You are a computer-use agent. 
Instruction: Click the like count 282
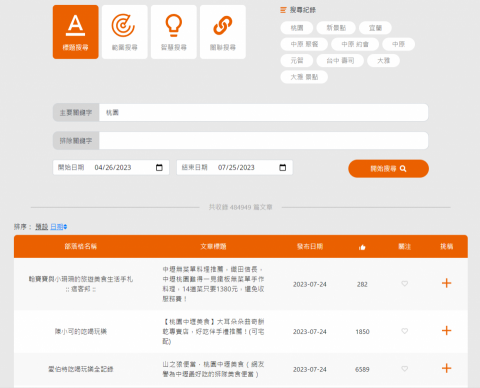pos(362,284)
